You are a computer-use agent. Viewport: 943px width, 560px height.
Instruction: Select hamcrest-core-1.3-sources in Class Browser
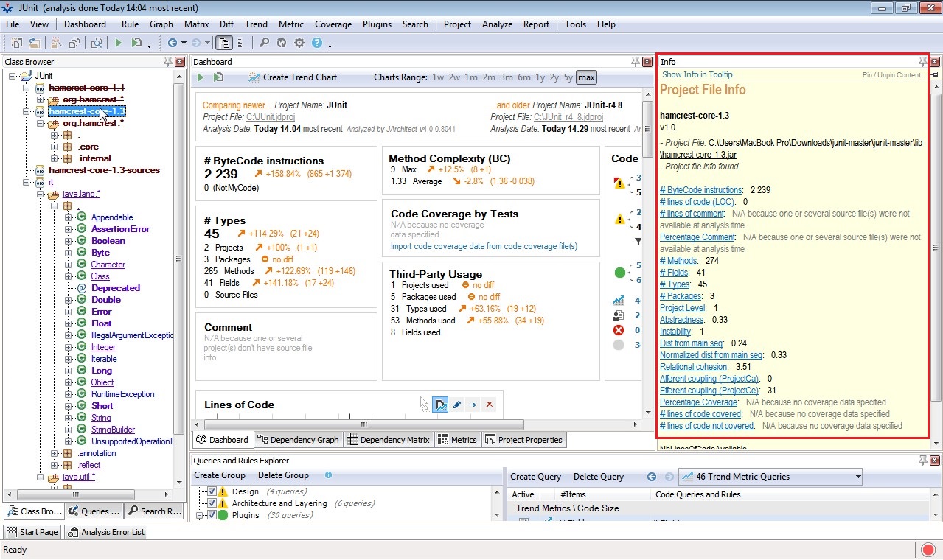[x=105, y=170]
